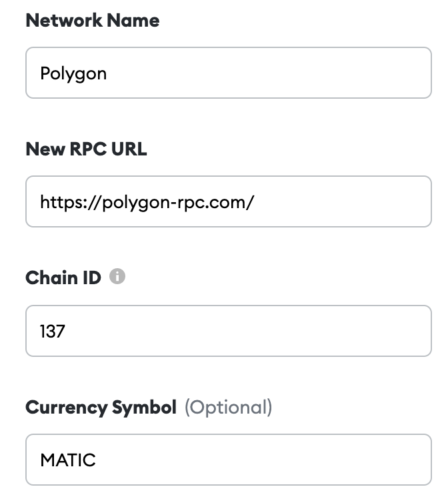Click the "137" value in Chain ID
Viewport: 448px width, 503px height.
[x=53, y=331]
